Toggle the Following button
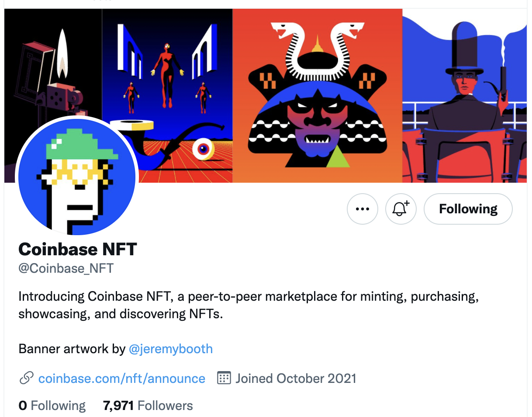This screenshot has width=532, height=417. click(468, 209)
